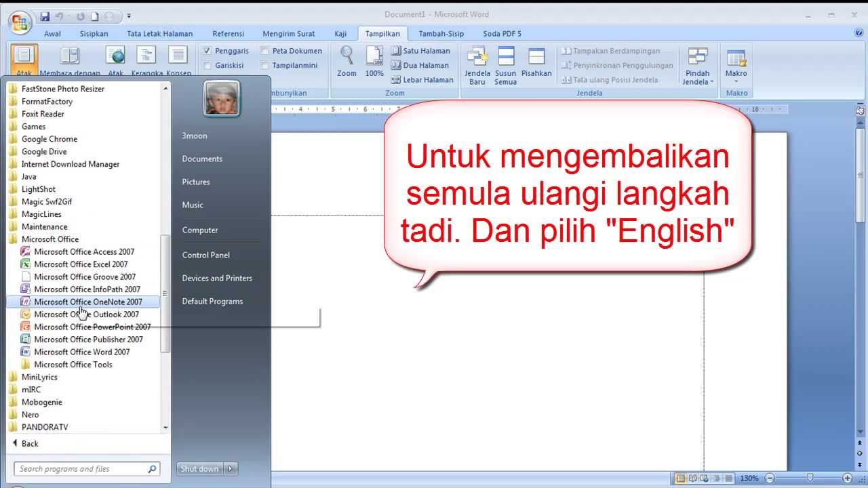The image size is (868, 488).
Task: Switch to the Awal ribbon tab
Action: 52,33
